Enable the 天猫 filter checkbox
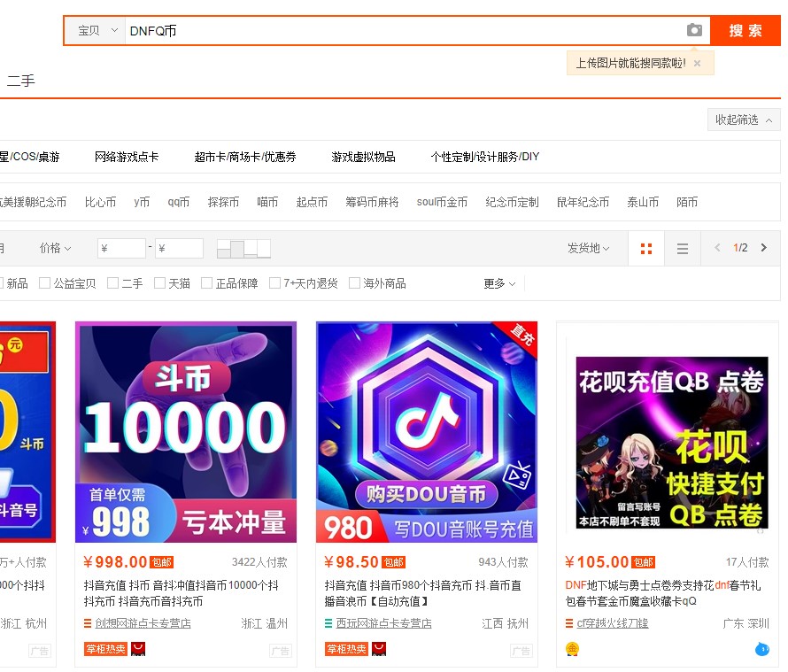This screenshot has width=788, height=672. [159, 283]
